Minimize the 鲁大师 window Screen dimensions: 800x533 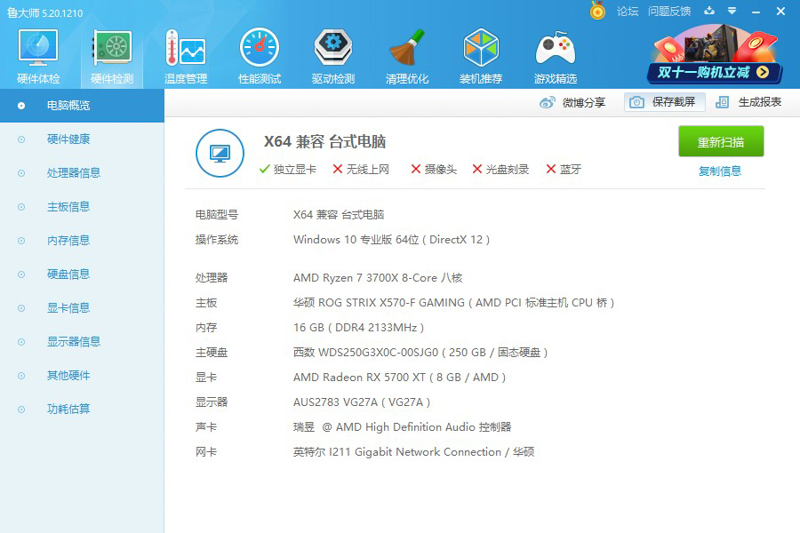click(756, 11)
